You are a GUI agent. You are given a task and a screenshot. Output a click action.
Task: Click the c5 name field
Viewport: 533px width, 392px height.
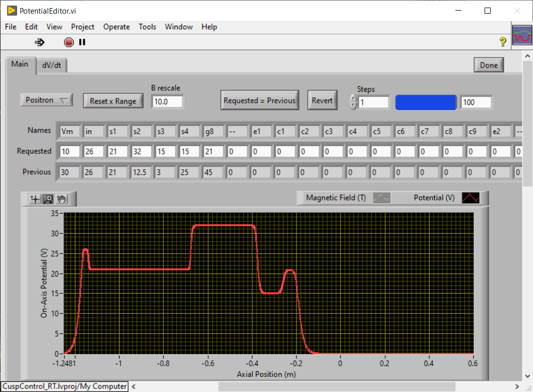tap(381, 132)
